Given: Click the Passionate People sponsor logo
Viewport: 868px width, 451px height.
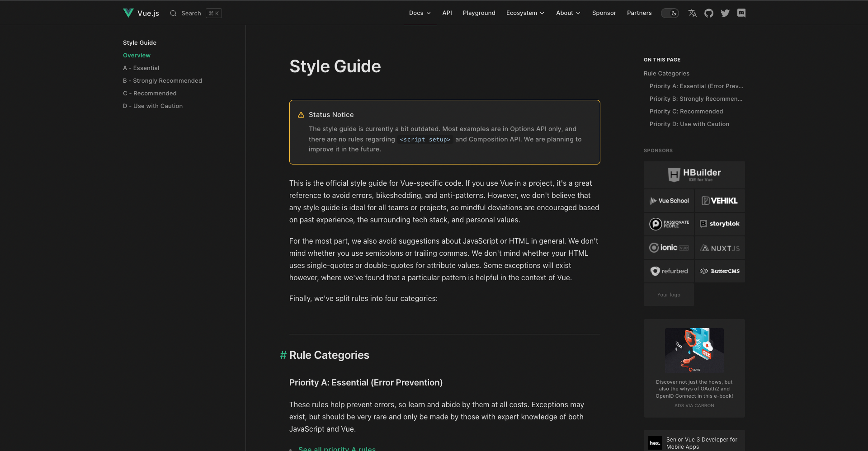Looking at the screenshot, I should (669, 224).
